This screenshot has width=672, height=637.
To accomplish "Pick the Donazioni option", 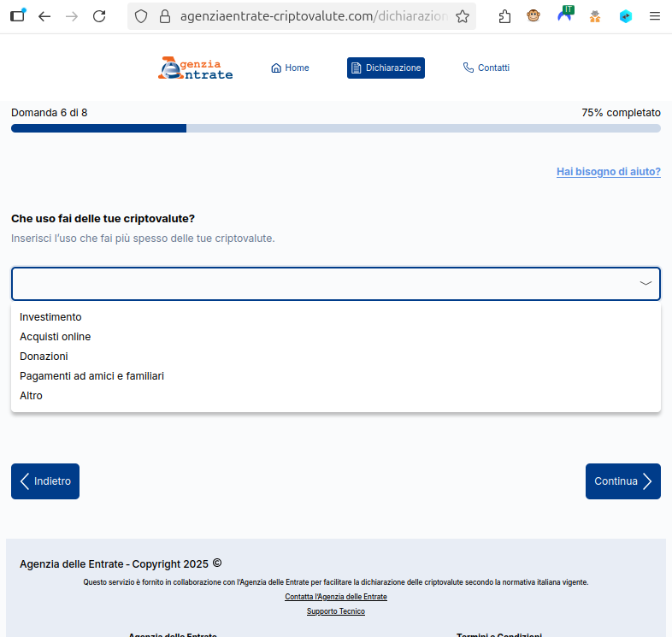I will 44,357.
